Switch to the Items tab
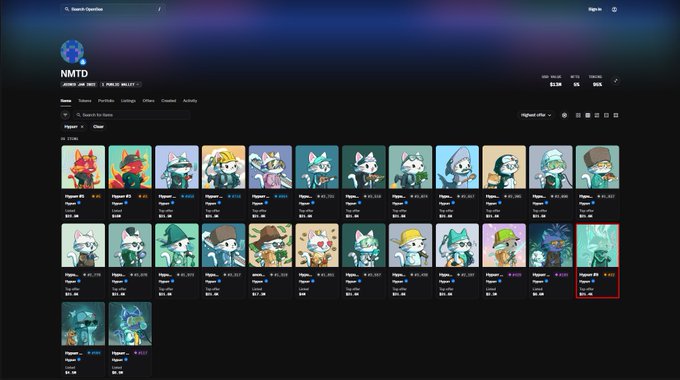 pyautogui.click(x=65, y=101)
